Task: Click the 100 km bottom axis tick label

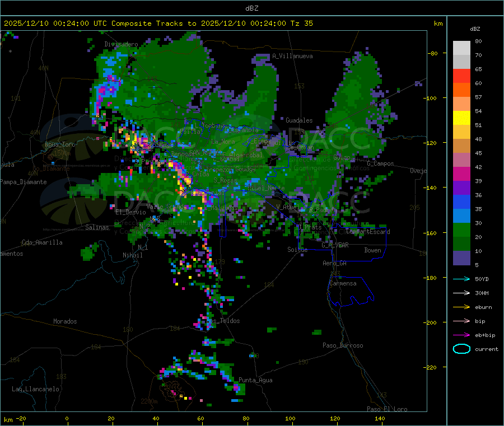Action: coord(290,418)
